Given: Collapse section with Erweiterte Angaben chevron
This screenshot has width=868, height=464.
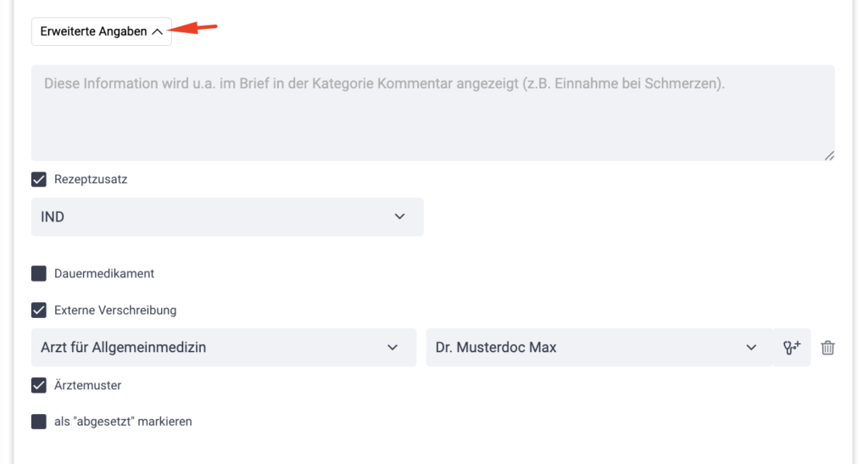Looking at the screenshot, I should (157, 31).
